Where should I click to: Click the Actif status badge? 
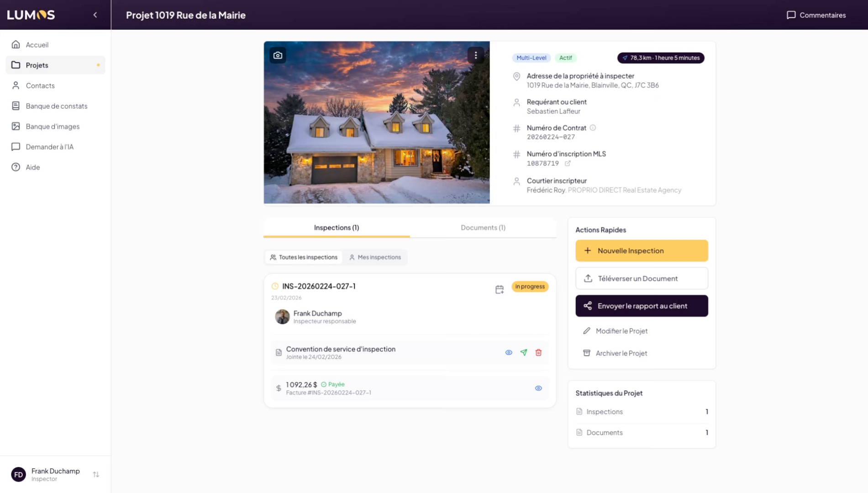566,58
